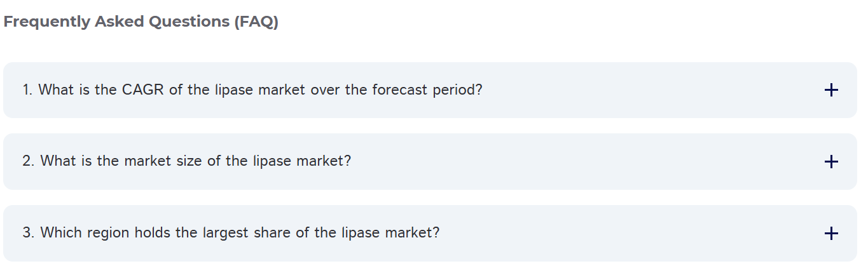Image resolution: width=868 pixels, height=273 pixels.
Task: Click the number '1.' in the first FAQ row
Action: (x=28, y=90)
